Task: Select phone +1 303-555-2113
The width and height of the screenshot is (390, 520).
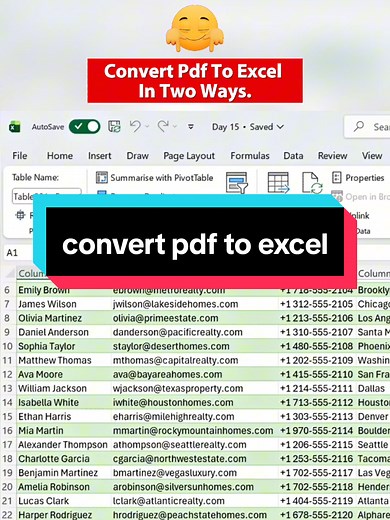Action: 316,416
